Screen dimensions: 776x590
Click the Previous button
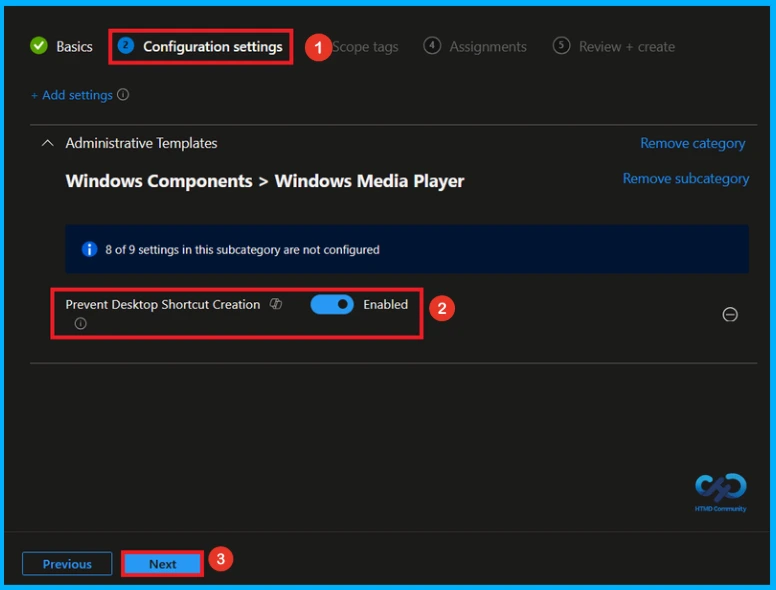point(67,564)
